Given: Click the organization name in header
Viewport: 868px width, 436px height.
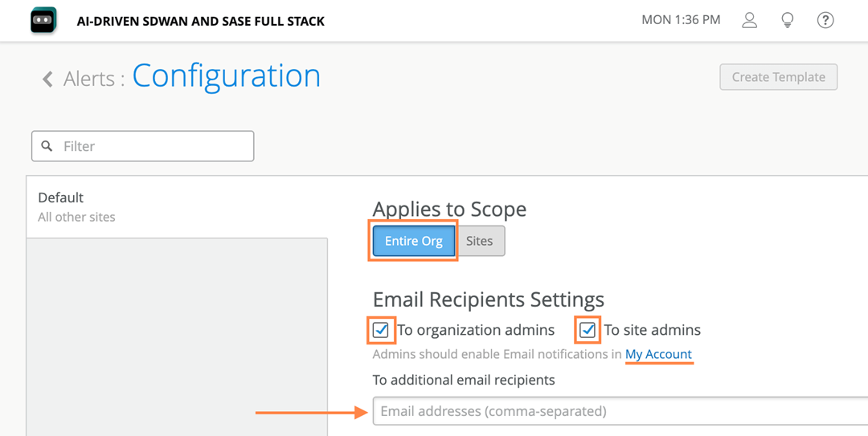Looking at the screenshot, I should click(x=200, y=21).
